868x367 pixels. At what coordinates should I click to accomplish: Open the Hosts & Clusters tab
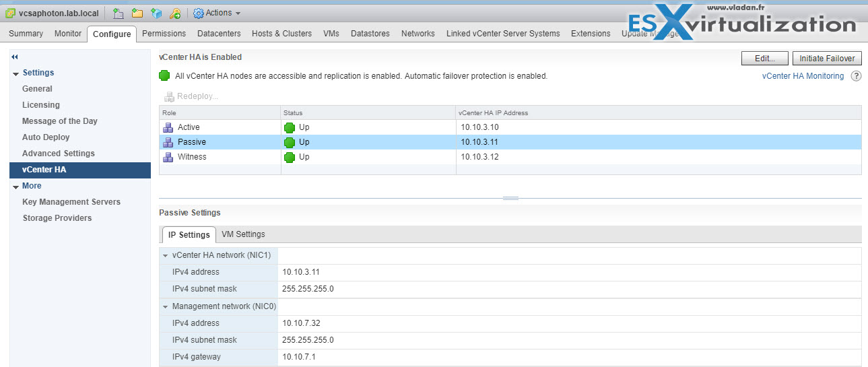coord(281,34)
